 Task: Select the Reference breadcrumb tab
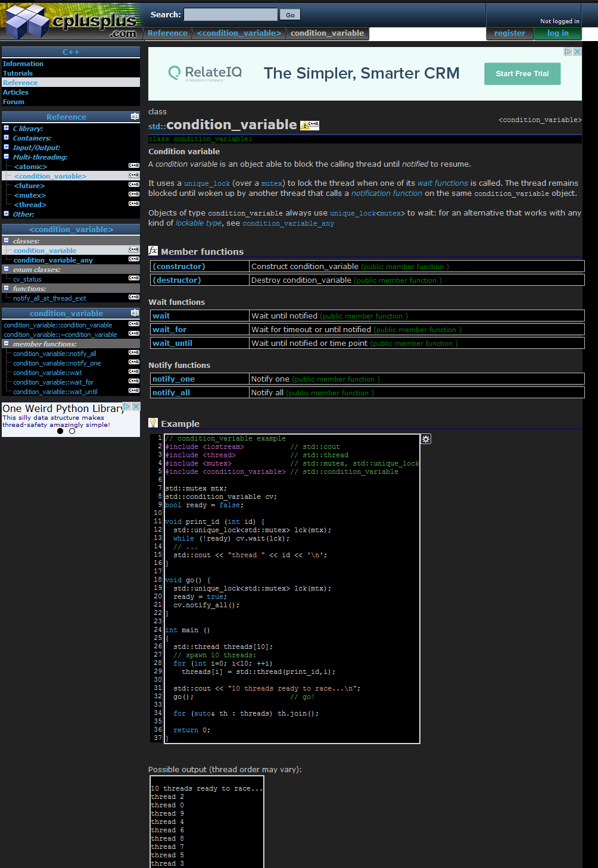[x=167, y=33]
